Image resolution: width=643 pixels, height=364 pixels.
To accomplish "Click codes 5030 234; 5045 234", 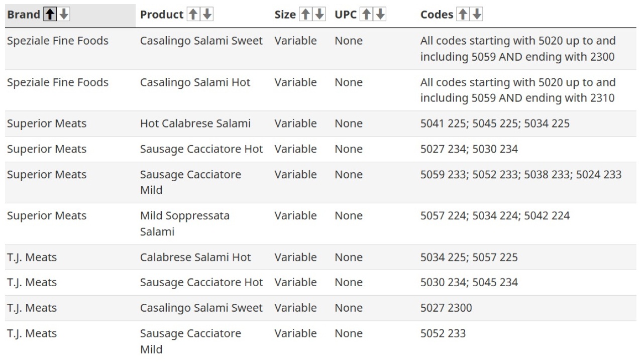I will [x=469, y=283].
